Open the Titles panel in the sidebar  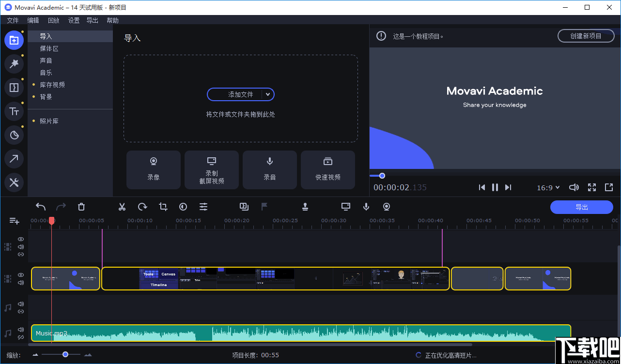(x=14, y=111)
